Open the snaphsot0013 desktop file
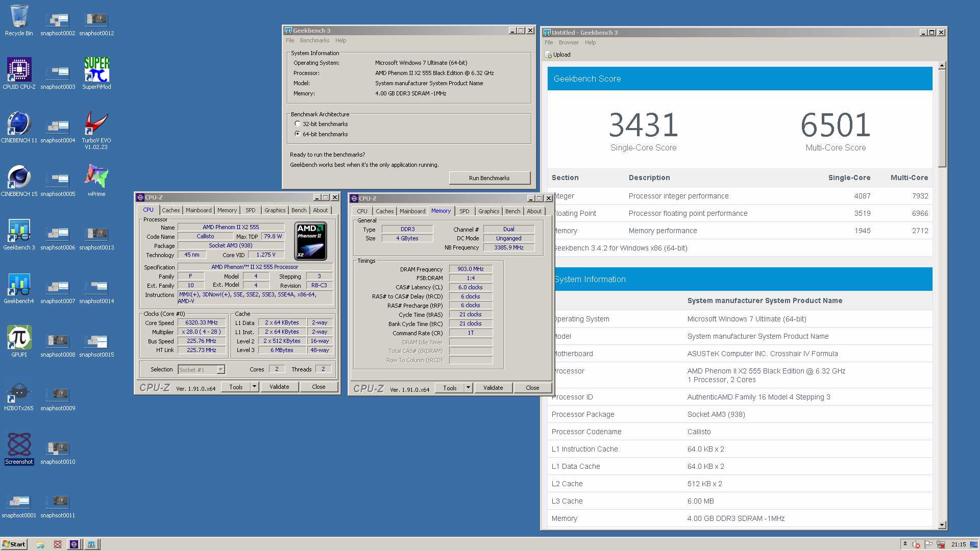This screenshot has height=551, width=980. (x=96, y=239)
